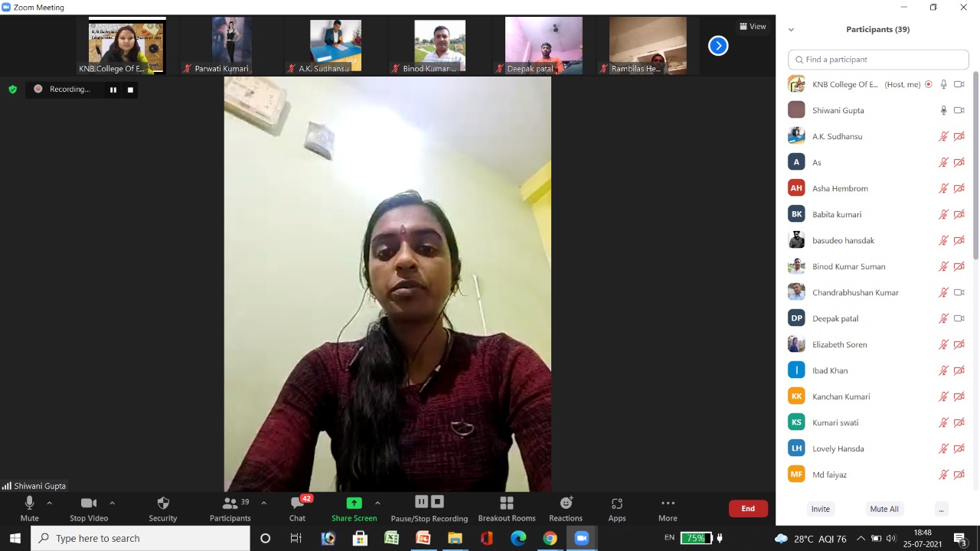Click Deepak patal's camera icon in list
980x551 pixels.
959,318
